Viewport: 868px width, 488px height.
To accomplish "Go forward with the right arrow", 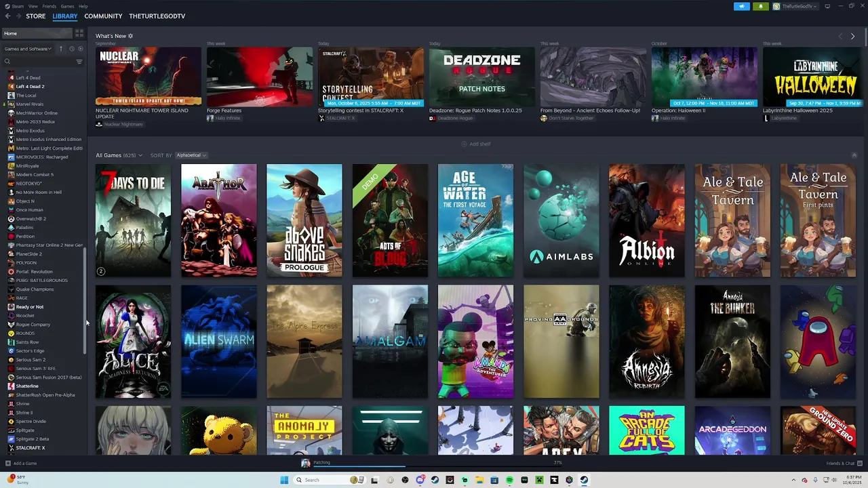I will pyautogui.click(x=18, y=16).
